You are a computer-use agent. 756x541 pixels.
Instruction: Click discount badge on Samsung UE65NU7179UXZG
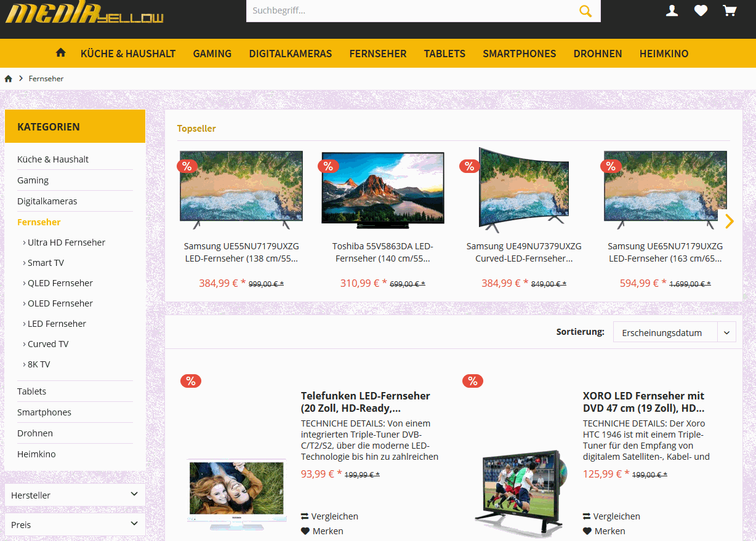[610, 166]
